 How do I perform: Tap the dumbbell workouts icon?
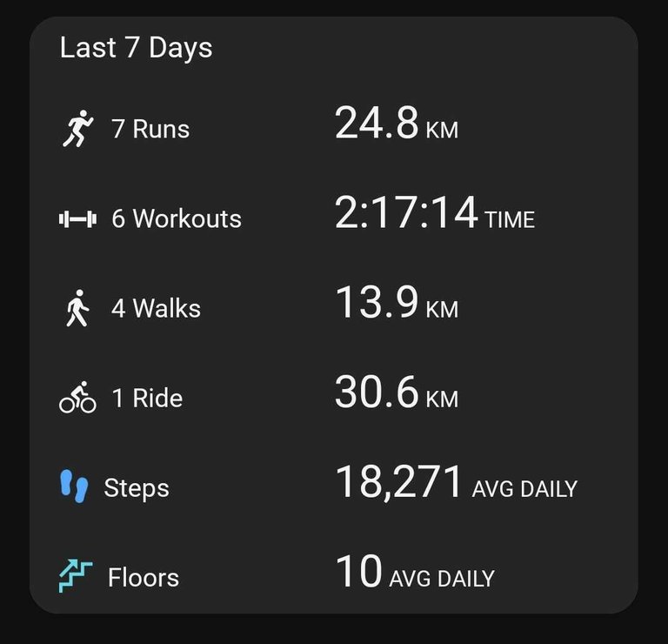(x=77, y=218)
